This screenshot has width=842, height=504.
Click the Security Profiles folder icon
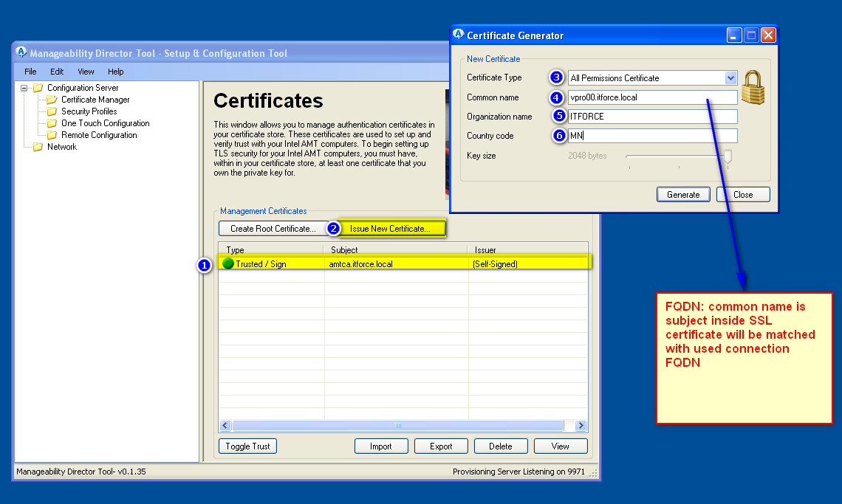point(52,111)
